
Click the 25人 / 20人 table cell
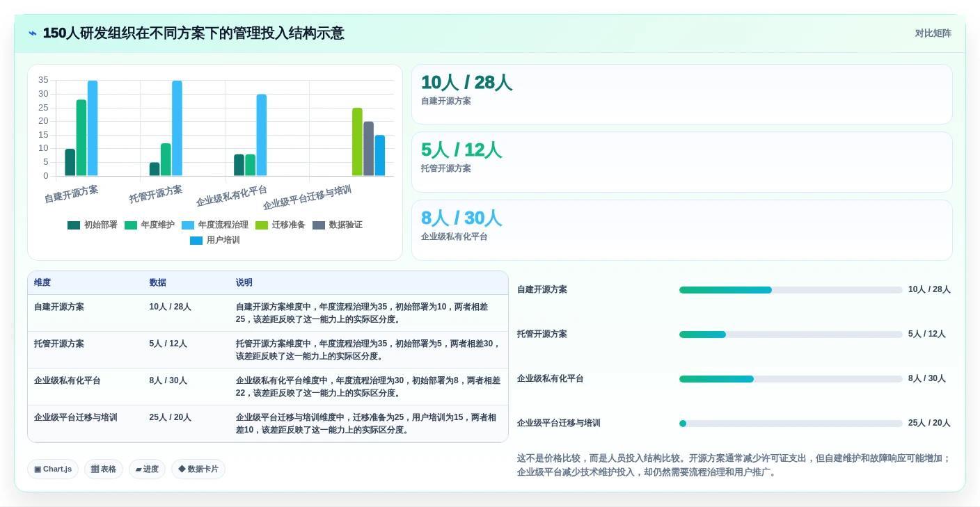pyautogui.click(x=170, y=417)
